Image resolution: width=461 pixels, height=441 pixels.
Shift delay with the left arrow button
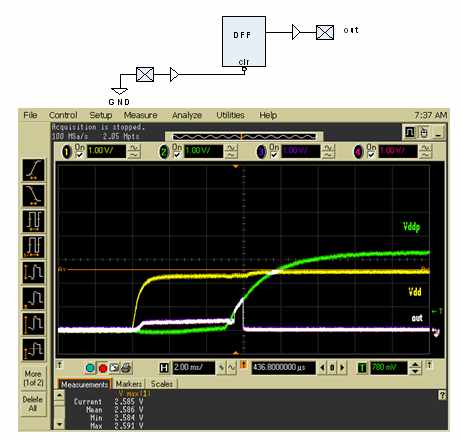pyautogui.click(x=322, y=368)
